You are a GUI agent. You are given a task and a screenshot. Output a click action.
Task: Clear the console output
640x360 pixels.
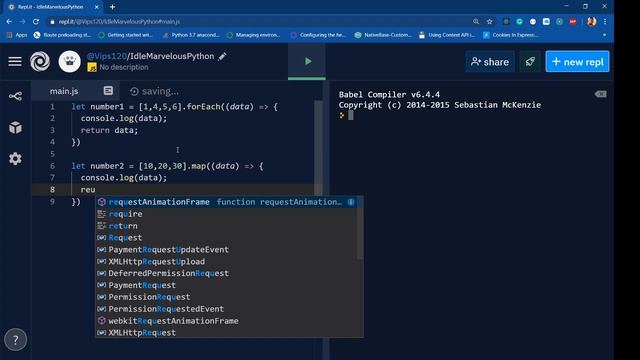[600, 94]
